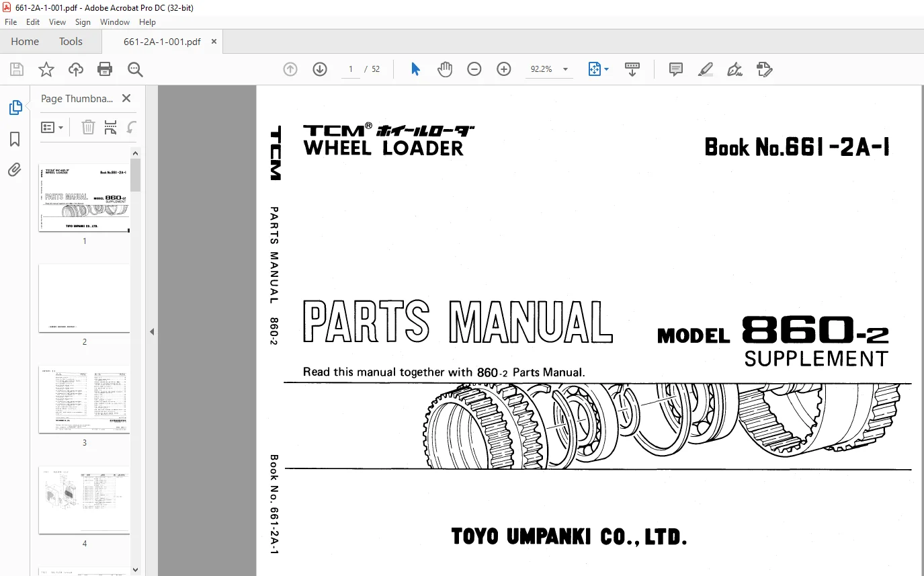
Task: Open the Sign menu
Action: coord(83,22)
